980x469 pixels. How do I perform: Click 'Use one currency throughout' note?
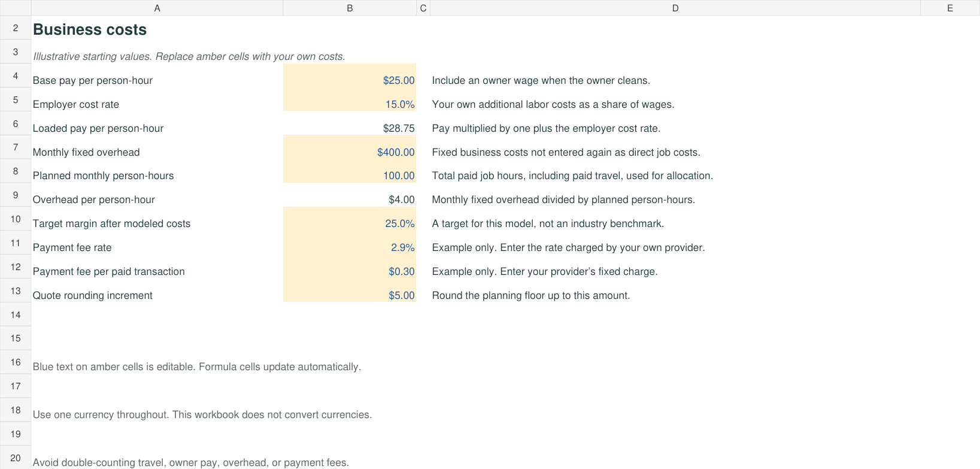202,414
